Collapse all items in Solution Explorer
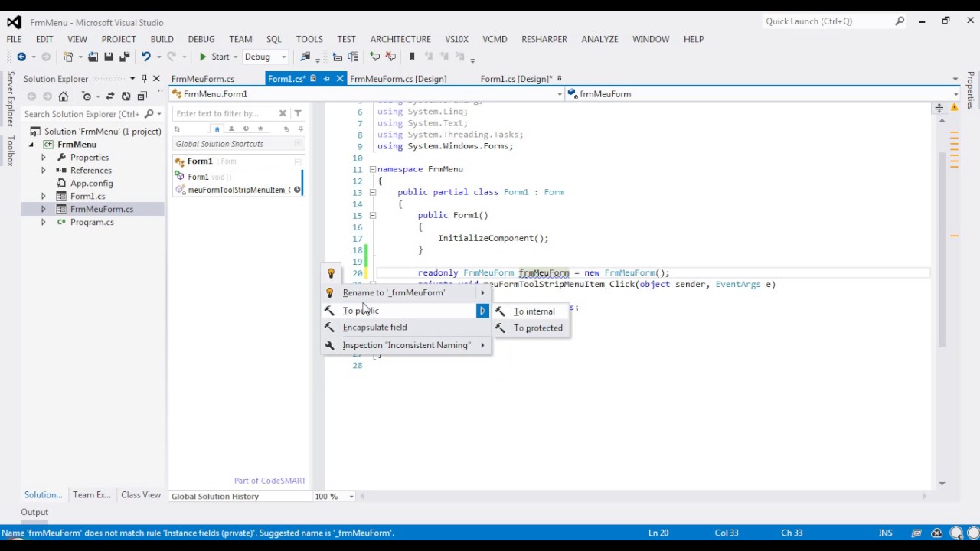980x551 pixels. [142, 96]
